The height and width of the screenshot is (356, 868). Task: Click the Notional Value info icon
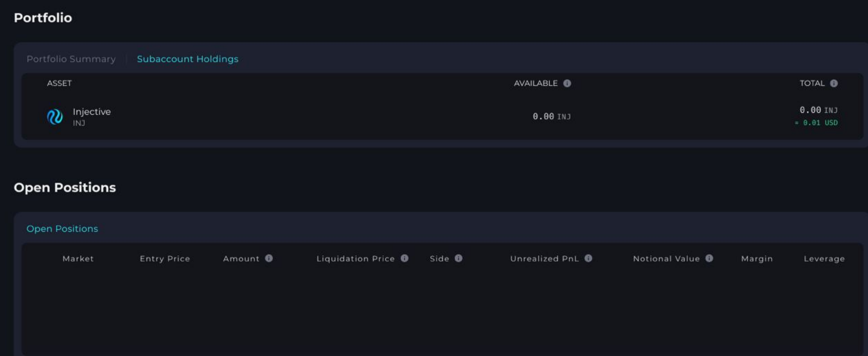coord(709,259)
